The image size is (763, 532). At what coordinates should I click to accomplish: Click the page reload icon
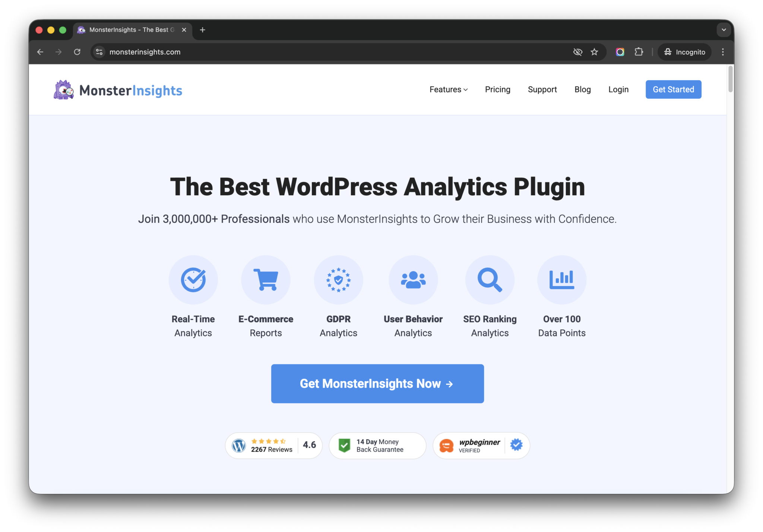pos(77,52)
